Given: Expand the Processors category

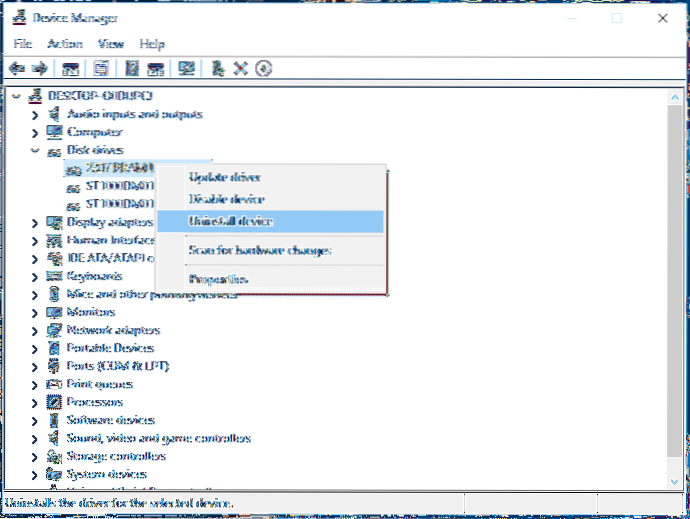Looking at the screenshot, I should [35, 403].
